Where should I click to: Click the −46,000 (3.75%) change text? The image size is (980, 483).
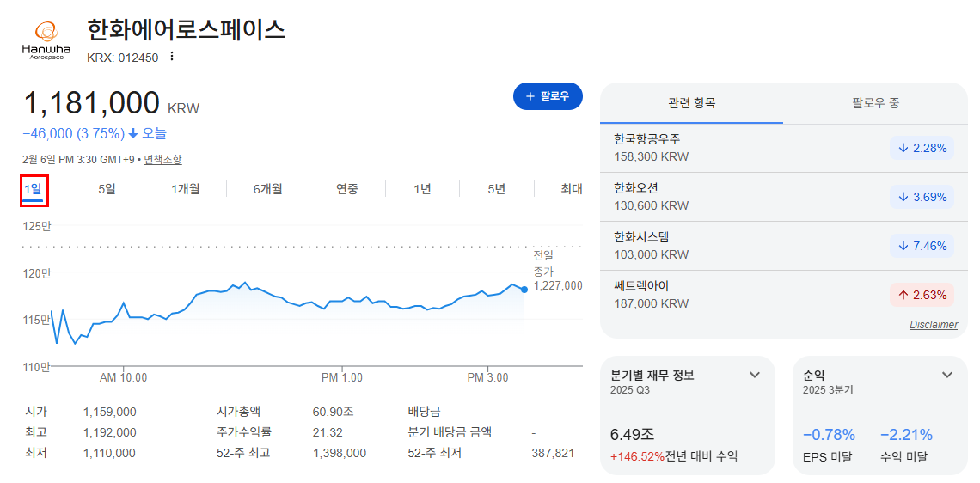73,134
